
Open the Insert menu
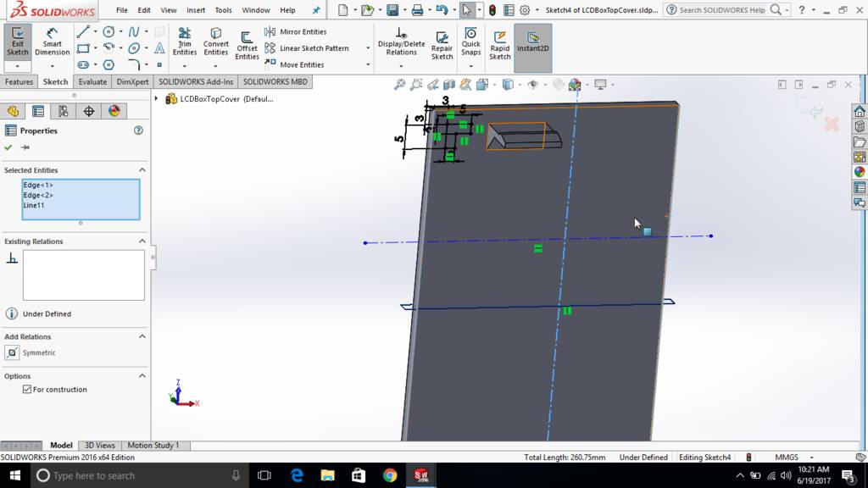click(196, 10)
